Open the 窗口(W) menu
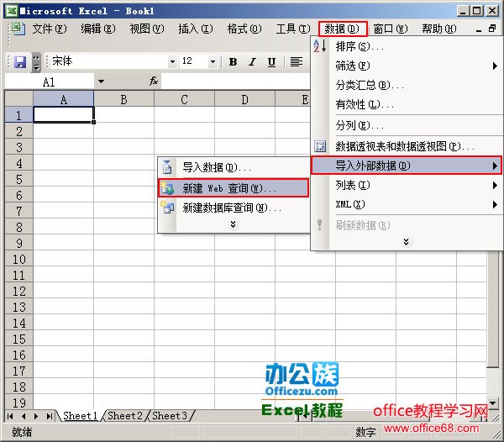The width and height of the screenshot is (504, 442). tap(391, 29)
